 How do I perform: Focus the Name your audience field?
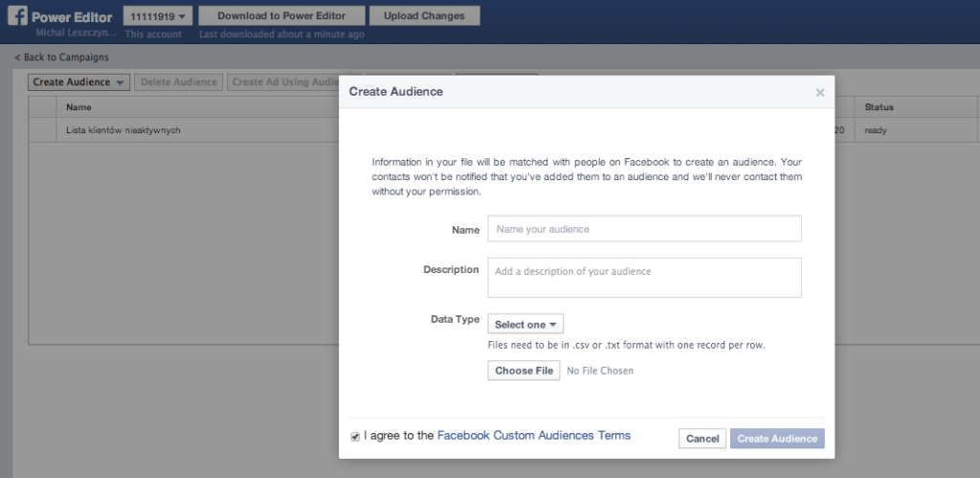click(644, 229)
